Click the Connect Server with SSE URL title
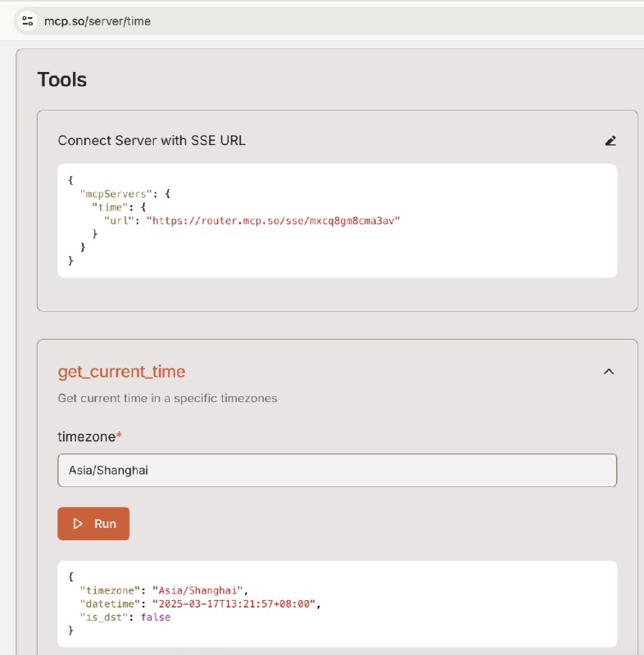 (152, 140)
